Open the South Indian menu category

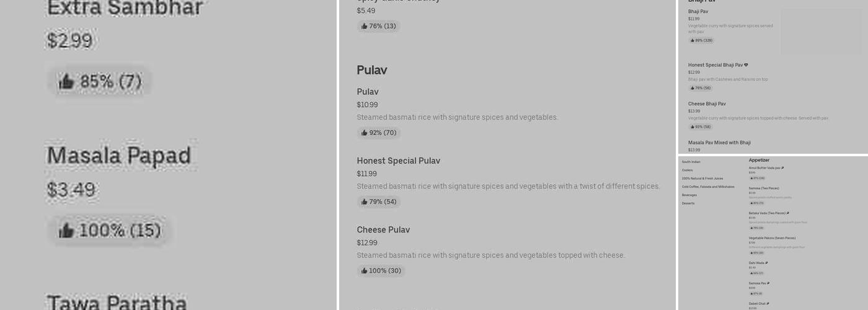coord(691,162)
